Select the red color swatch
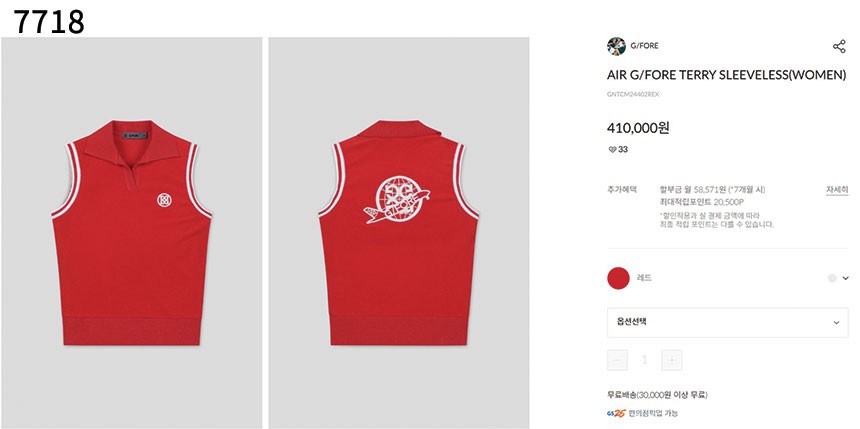860x429 pixels. coord(618,278)
